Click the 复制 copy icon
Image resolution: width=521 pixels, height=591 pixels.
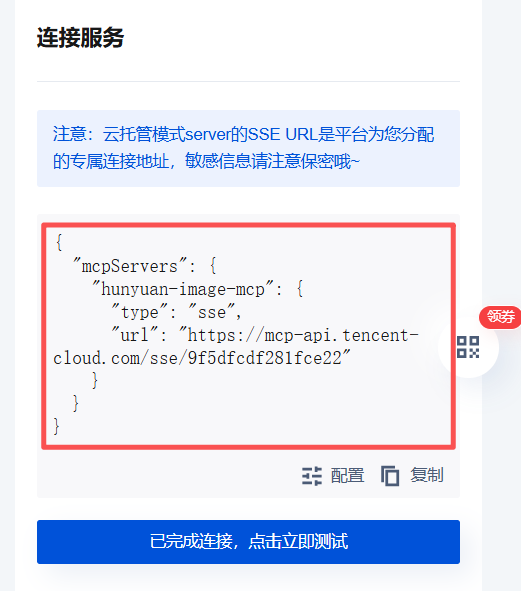(390, 476)
